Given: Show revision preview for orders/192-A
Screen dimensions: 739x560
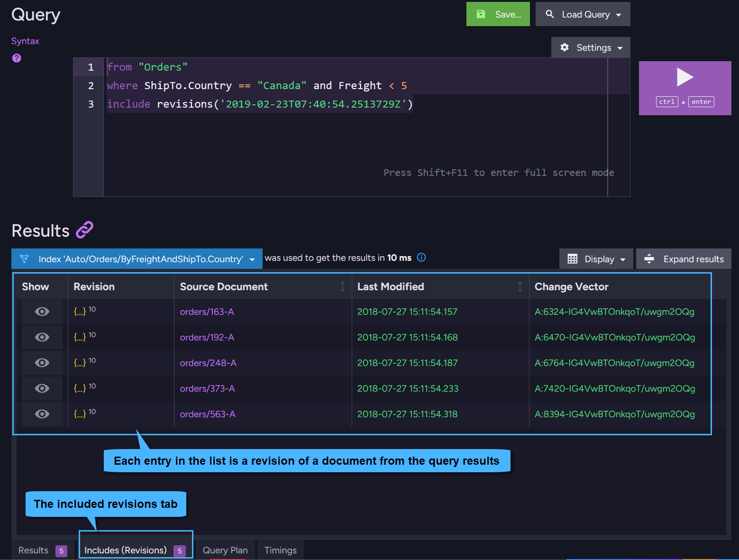Looking at the screenshot, I should [42, 337].
